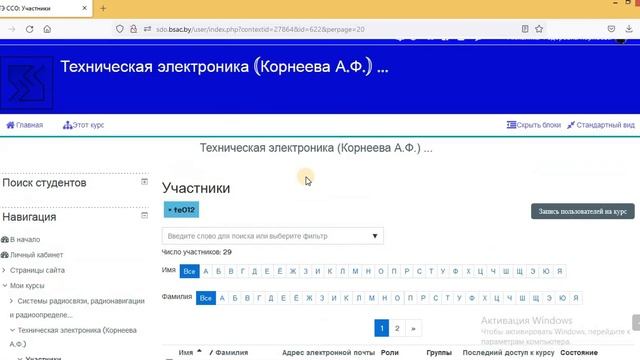Click the browser address bar URL
The image size is (640, 360).
(260, 29)
